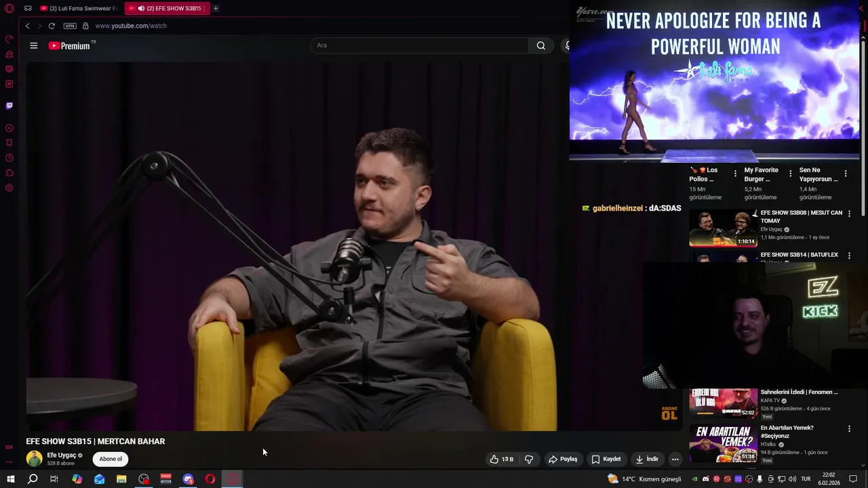Open thumbnail of the 1:10:14 video
Image resolution: width=868 pixels, height=488 pixels.
click(724, 228)
